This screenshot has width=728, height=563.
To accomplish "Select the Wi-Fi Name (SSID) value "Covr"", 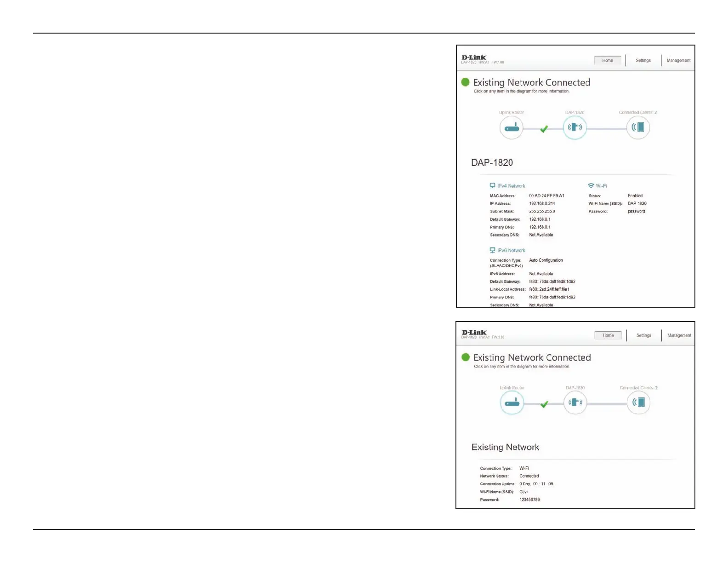I will click(523, 492).
